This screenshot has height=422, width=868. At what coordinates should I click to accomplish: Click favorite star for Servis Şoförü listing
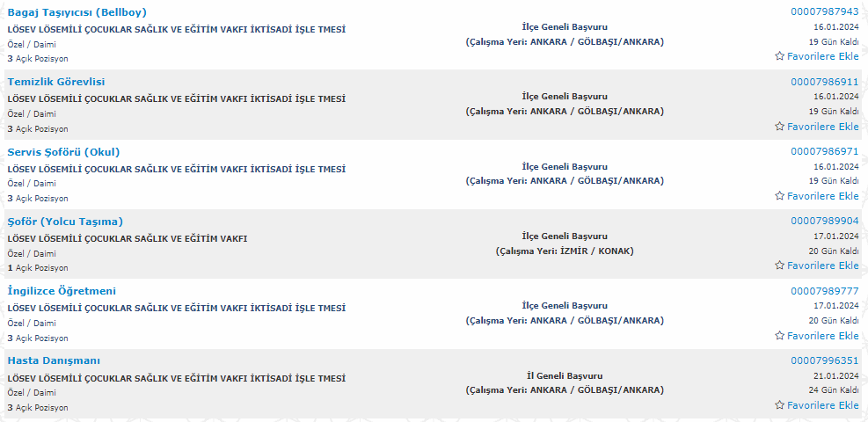779,196
